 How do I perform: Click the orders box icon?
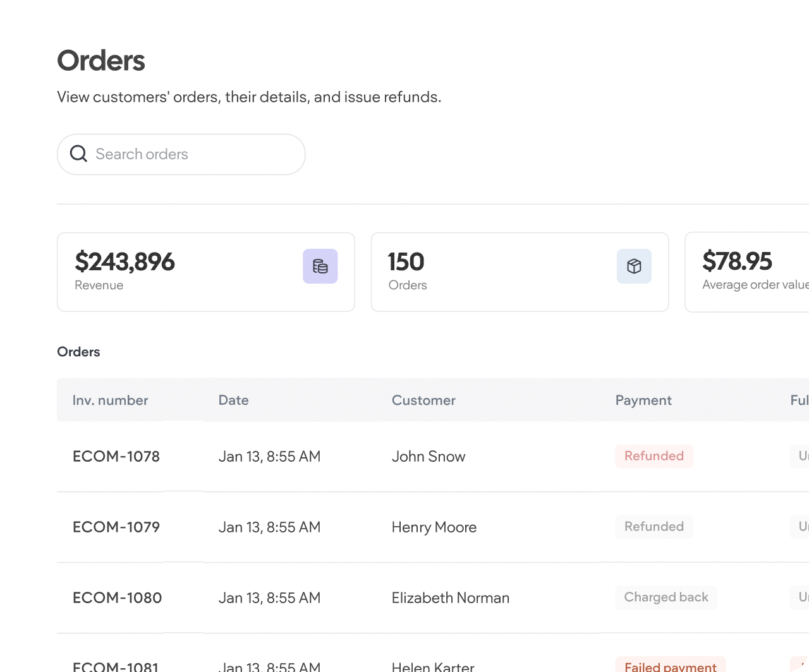(x=634, y=266)
